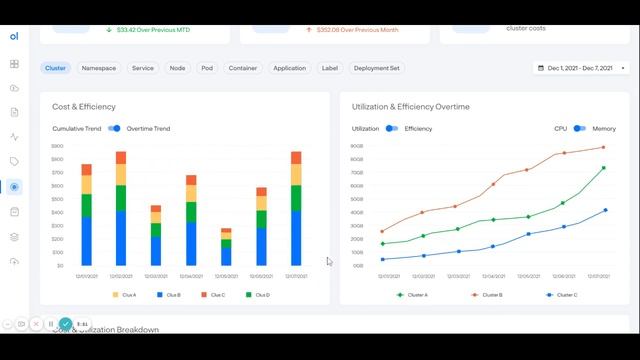Select the Container tab
640x360 pixels.
click(x=243, y=68)
